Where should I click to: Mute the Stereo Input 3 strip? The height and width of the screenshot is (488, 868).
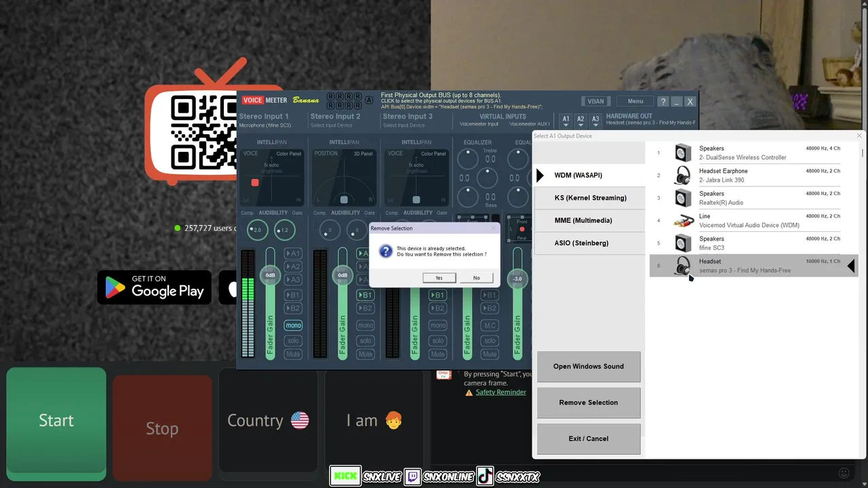point(438,354)
